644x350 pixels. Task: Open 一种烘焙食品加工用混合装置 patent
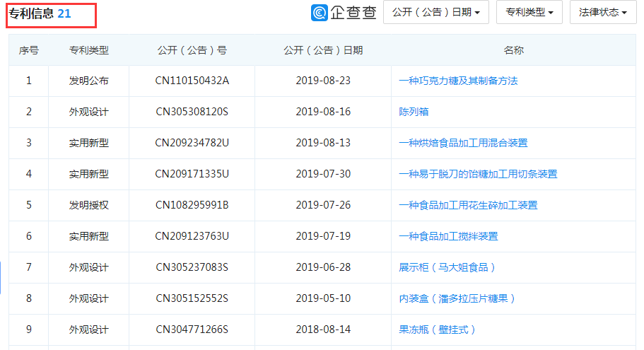pos(463,143)
